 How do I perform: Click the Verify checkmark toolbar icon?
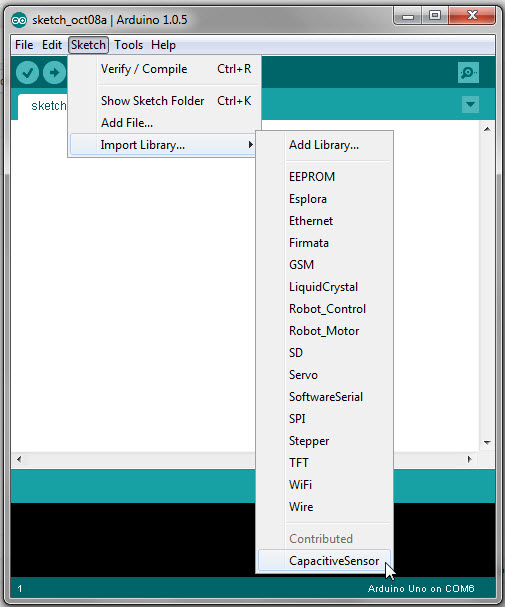click(x=27, y=72)
